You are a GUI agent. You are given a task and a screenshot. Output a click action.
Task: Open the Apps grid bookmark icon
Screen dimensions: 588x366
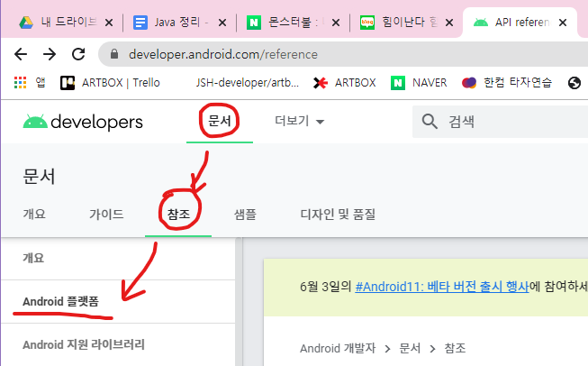click(20, 83)
